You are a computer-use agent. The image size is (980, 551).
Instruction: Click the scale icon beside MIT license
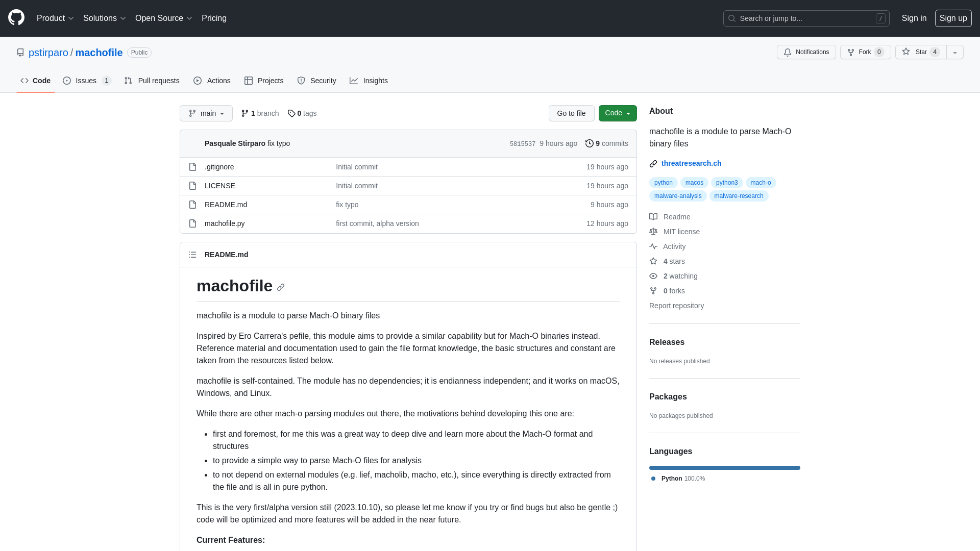point(653,232)
